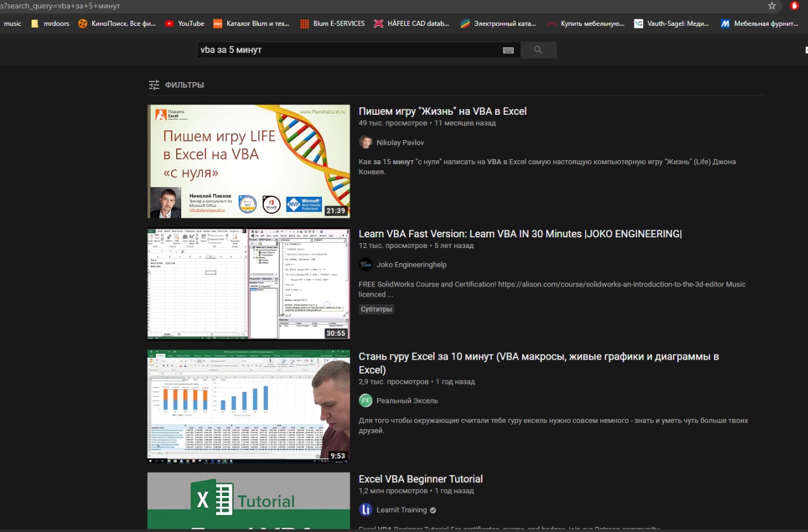This screenshot has height=532, width=808.
Task: Open the HÄFELE CAD database bookmark
Action: (412, 23)
